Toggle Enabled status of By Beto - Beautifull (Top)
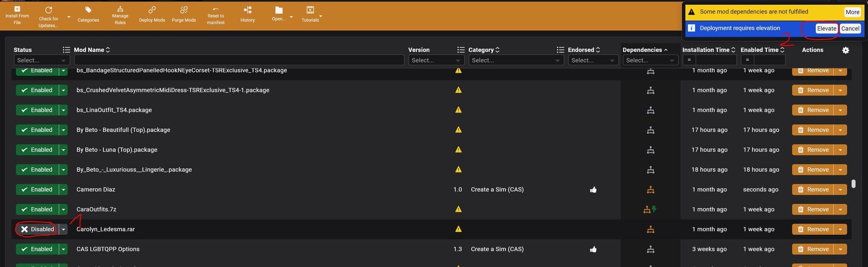Image resolution: width=868 pixels, height=267 pixels. pyautogui.click(x=37, y=130)
